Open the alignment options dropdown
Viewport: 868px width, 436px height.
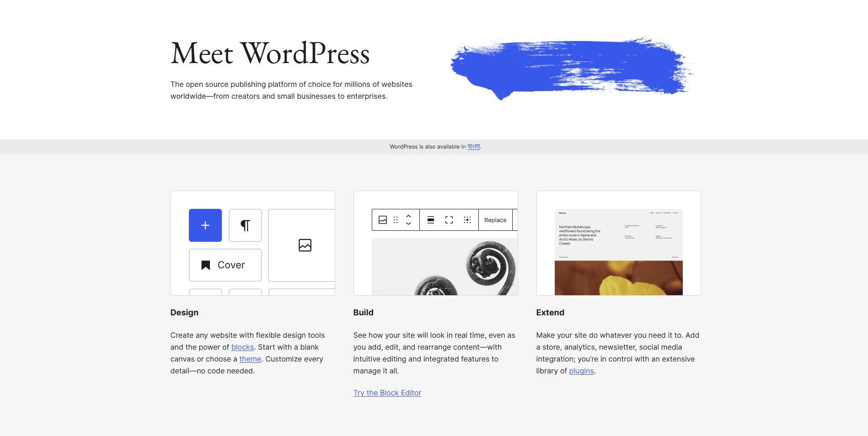click(x=430, y=220)
